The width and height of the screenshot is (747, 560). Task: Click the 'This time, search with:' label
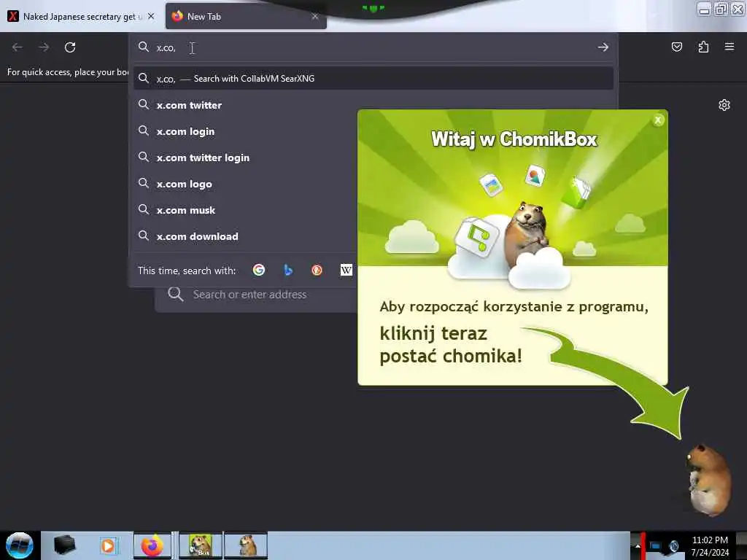tap(187, 271)
